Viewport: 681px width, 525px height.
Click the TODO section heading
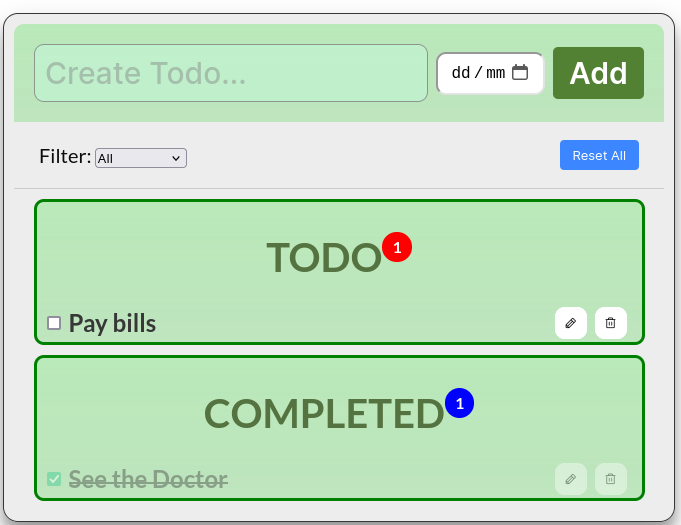click(323, 257)
